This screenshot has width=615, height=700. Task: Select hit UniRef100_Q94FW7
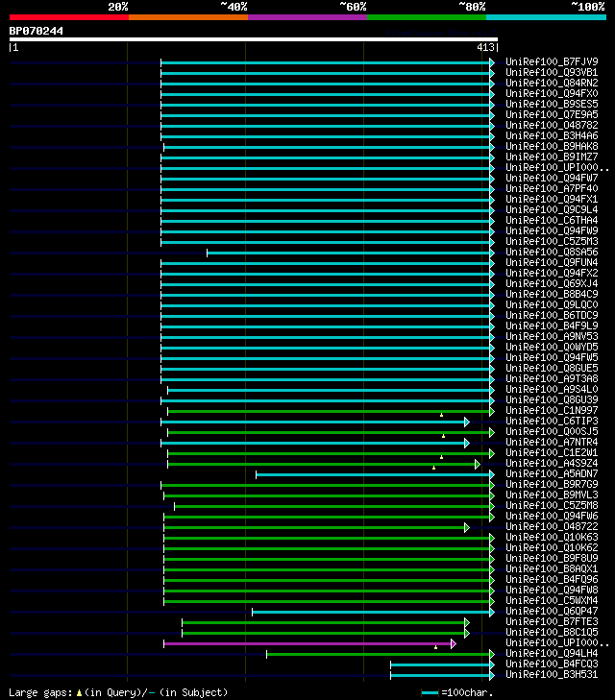point(552,179)
